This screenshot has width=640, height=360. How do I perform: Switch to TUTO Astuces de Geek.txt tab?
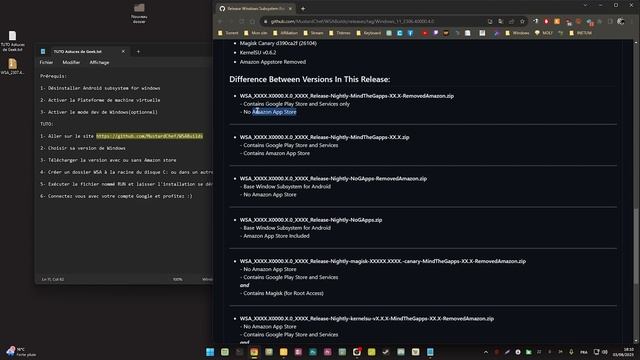[78, 51]
